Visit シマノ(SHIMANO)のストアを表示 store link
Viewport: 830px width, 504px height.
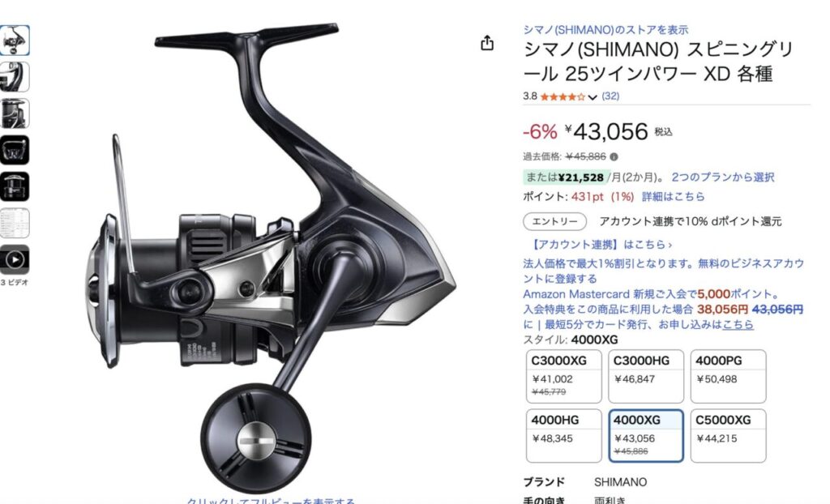[x=605, y=30]
